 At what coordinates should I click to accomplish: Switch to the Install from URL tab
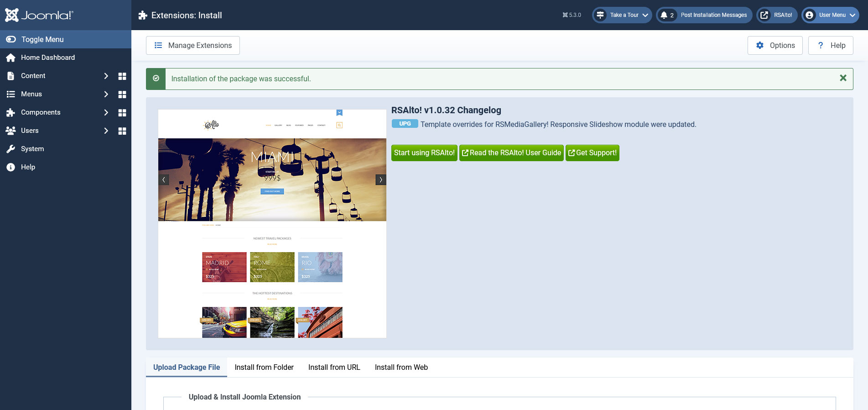point(334,367)
